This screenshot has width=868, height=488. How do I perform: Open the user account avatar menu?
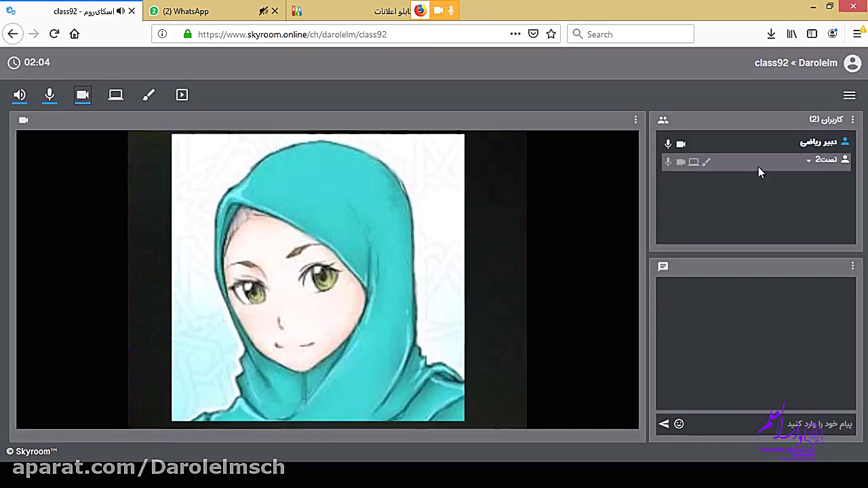852,63
